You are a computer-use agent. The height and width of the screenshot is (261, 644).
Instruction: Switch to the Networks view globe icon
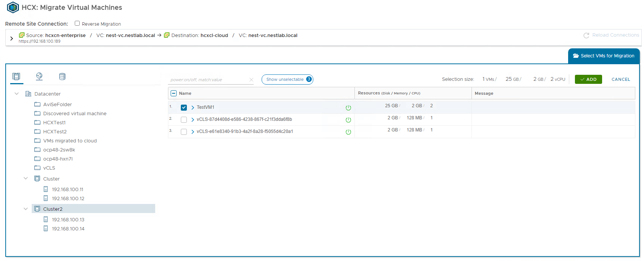pyautogui.click(x=39, y=76)
